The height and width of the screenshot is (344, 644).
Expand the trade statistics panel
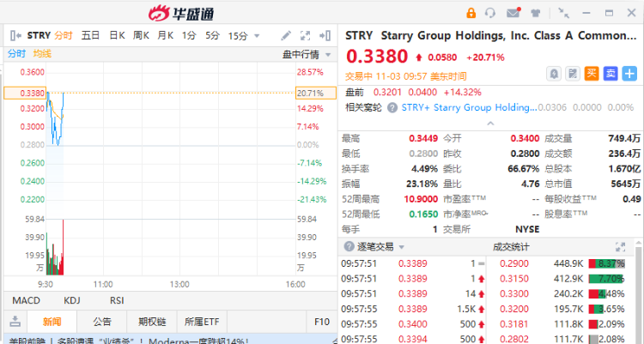[620, 247]
